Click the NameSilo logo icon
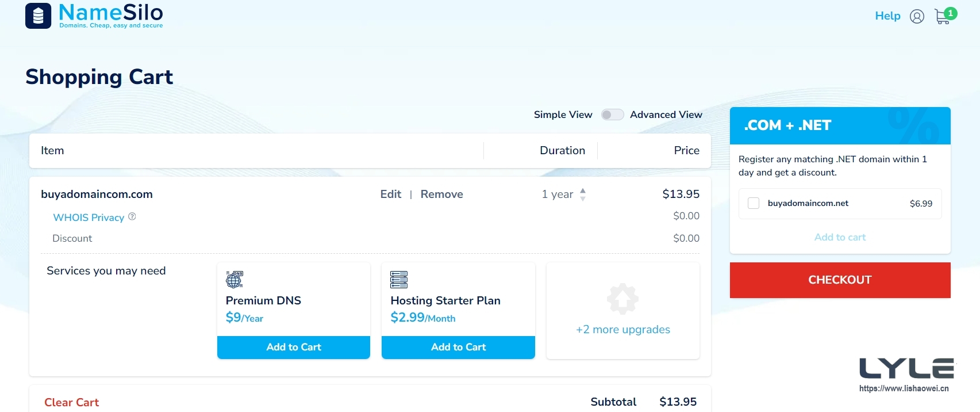This screenshot has height=412, width=980. click(38, 16)
